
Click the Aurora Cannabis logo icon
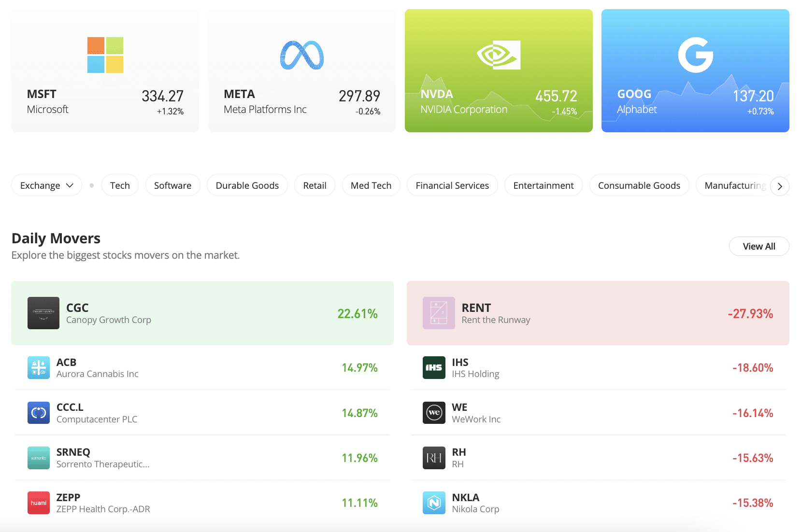pos(39,367)
